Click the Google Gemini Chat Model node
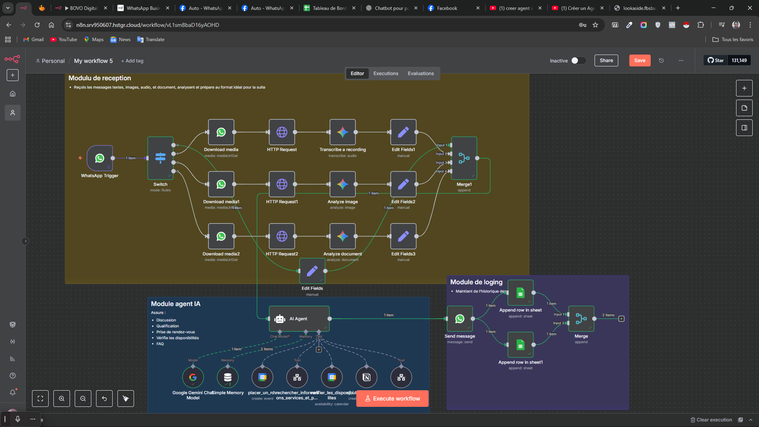Viewport: 759px width, 427px height. 193,377
